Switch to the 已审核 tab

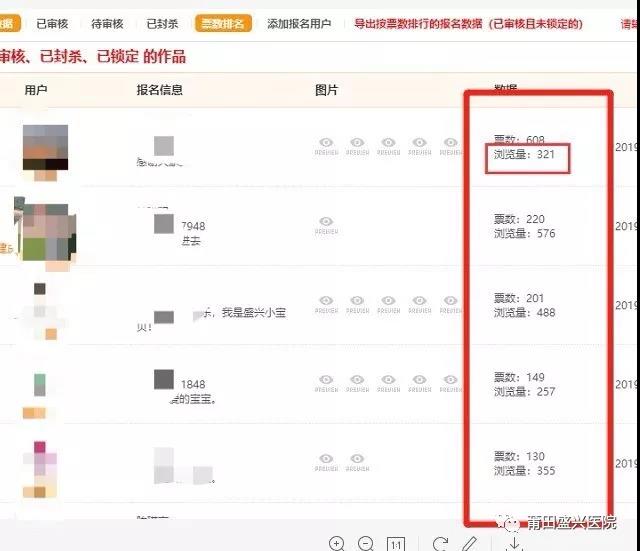pyautogui.click(x=52, y=23)
